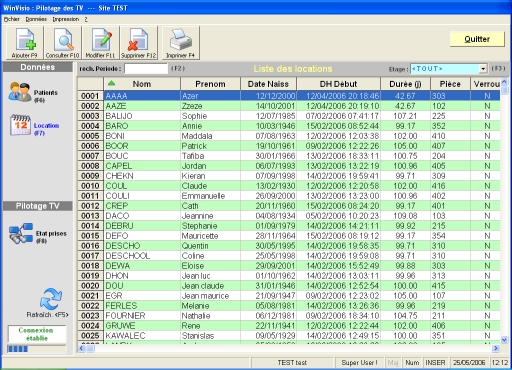
Task: Open the Patients section icon
Action: pyautogui.click(x=20, y=92)
